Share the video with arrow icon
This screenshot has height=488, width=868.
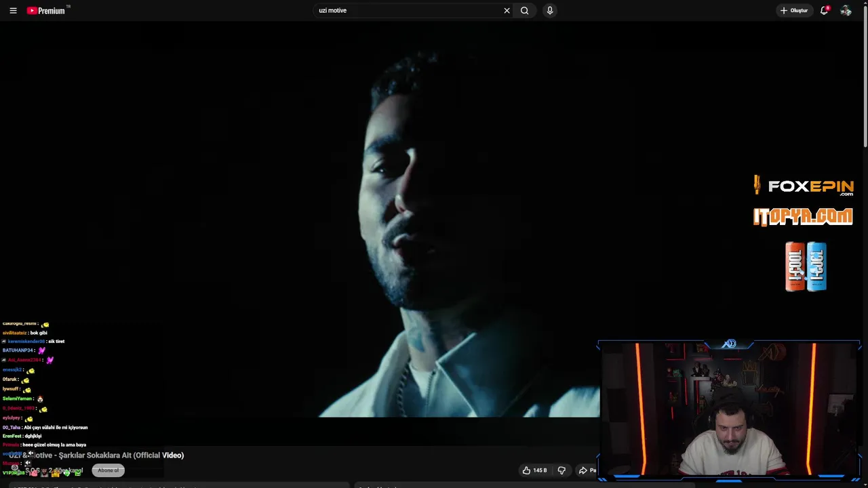click(x=587, y=470)
